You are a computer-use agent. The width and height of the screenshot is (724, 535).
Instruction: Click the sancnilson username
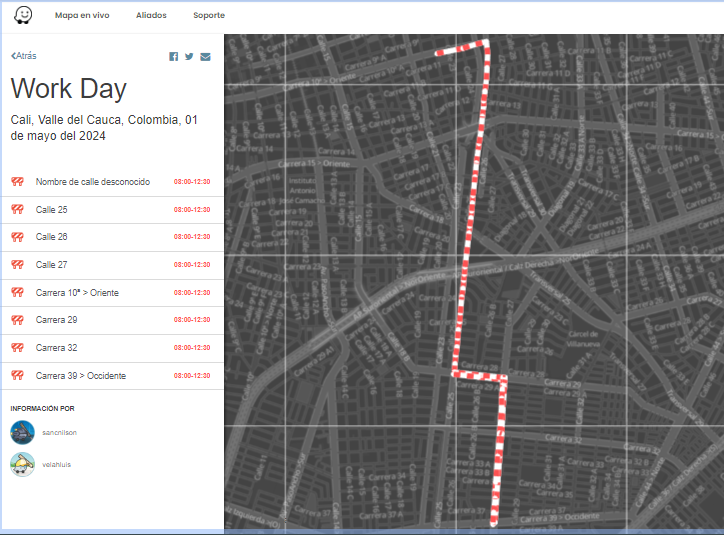click(x=59, y=433)
